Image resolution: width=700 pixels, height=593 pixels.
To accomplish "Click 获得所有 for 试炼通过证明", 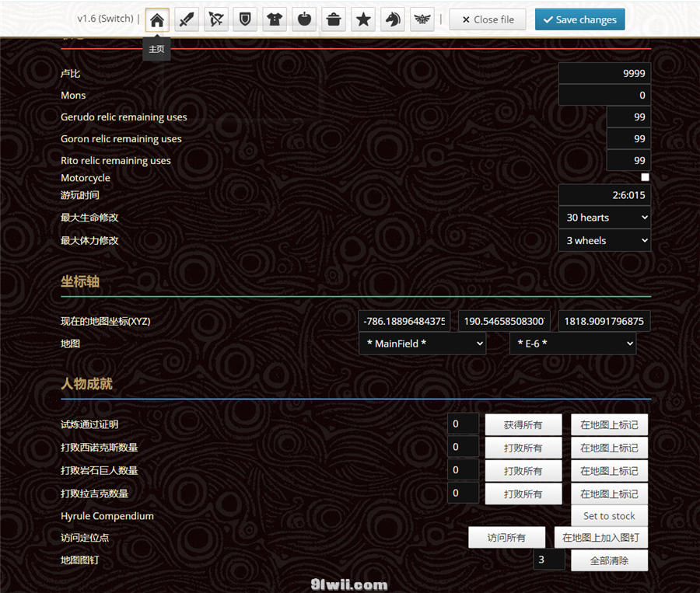I will point(523,425).
